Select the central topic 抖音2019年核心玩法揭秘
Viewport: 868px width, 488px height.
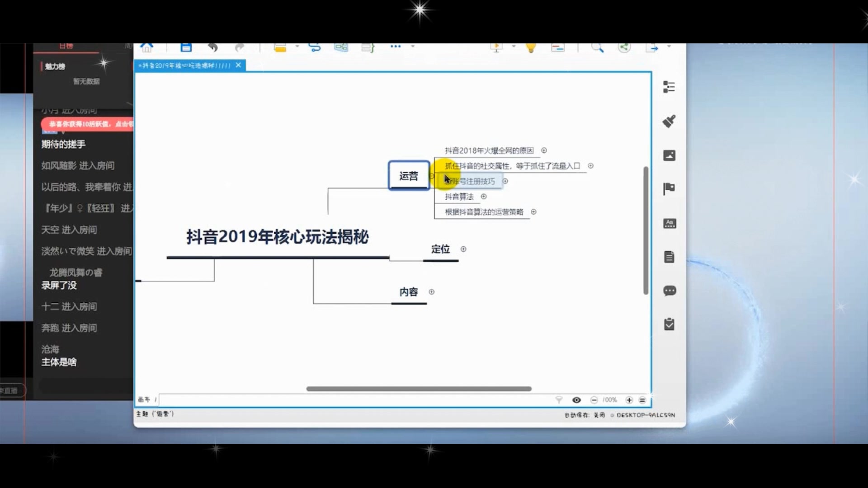(x=278, y=237)
